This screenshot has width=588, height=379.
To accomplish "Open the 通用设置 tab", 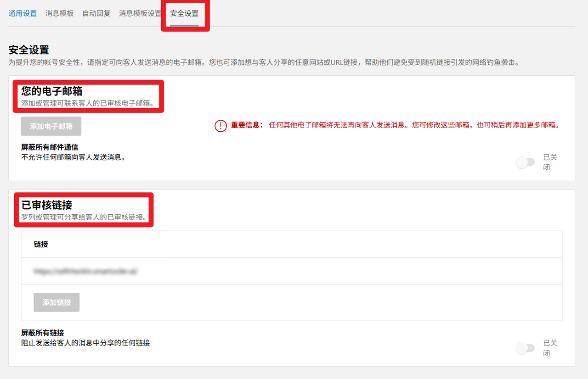I will click(x=23, y=13).
